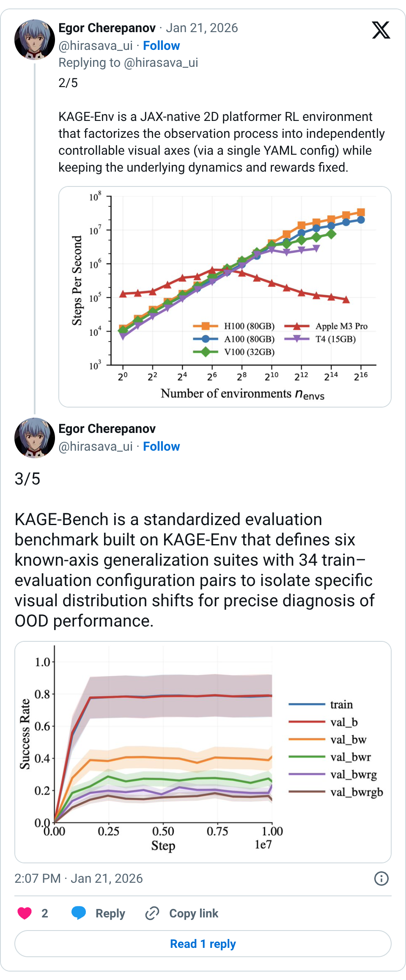Click the copy link chain icon
The width and height of the screenshot is (406, 980).
152,913
